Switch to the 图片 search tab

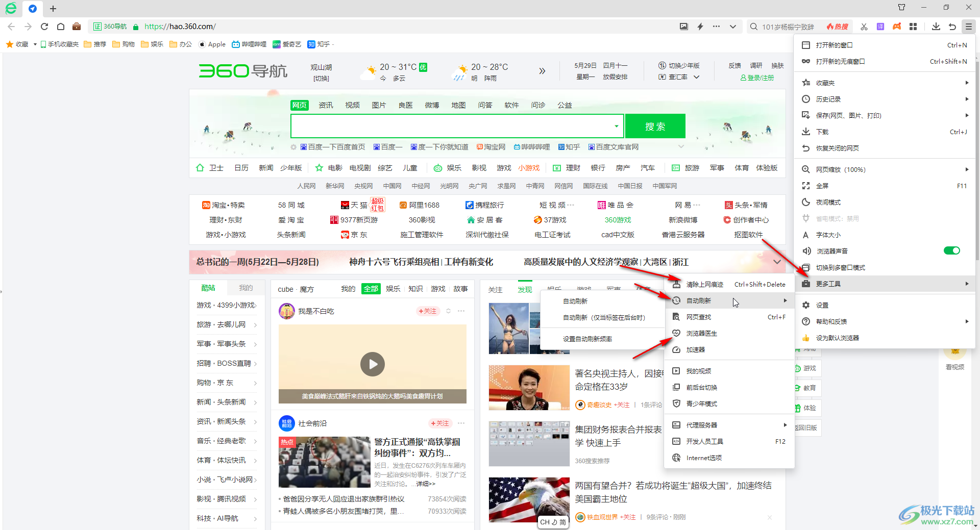379,105
